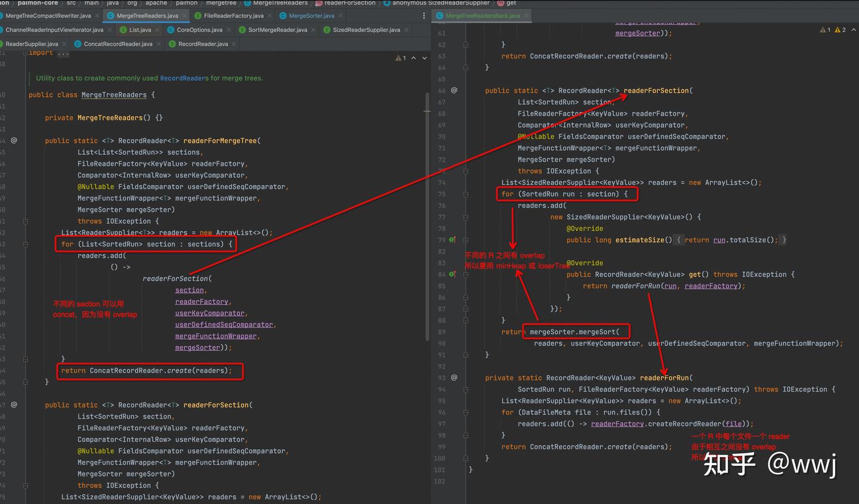Open the editor tabs three-dot options menu

click(424, 16)
